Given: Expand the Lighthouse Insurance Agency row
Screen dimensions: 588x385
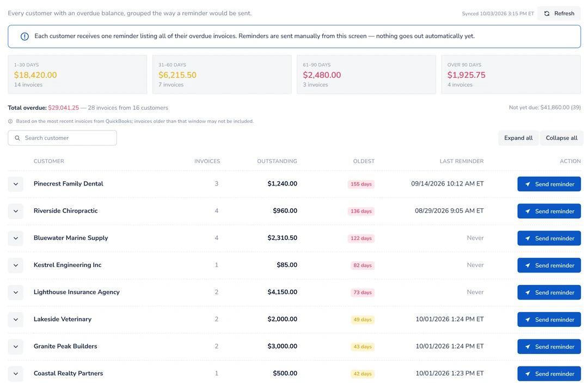Looking at the screenshot, I should 16,293.
